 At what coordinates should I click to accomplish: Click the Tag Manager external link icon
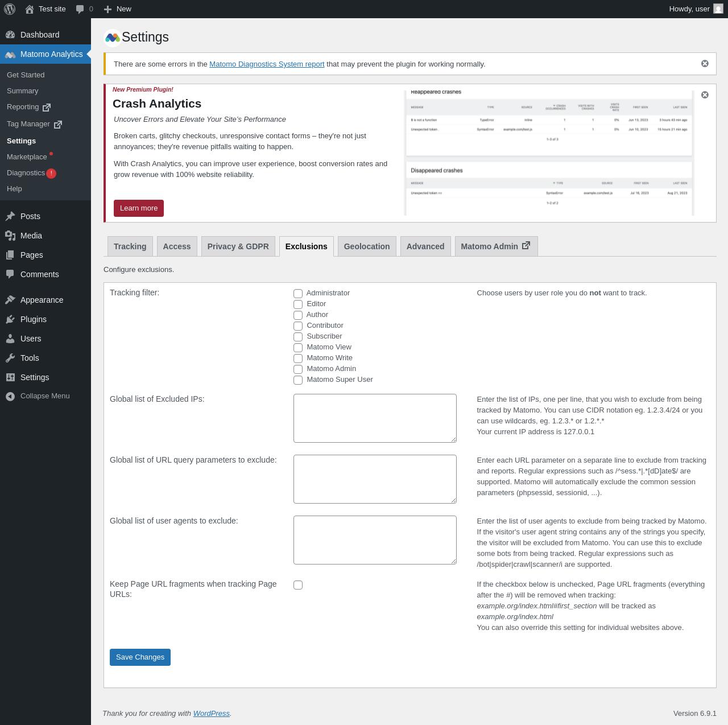point(58,125)
